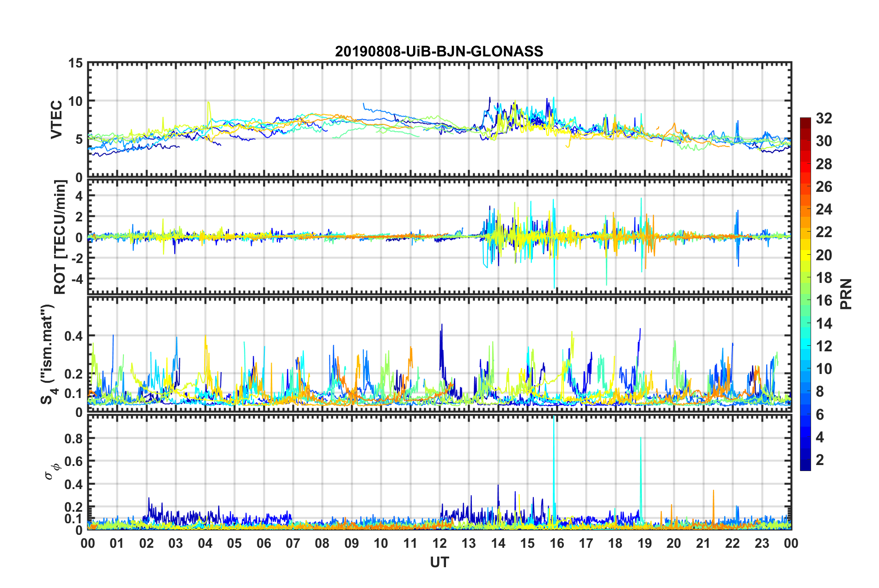
Task: Click colorbar tick value 24
Action: click(824, 209)
